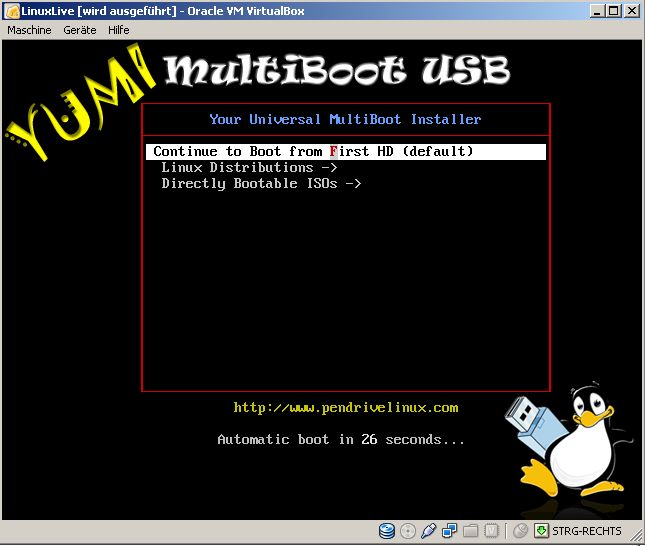The height and width of the screenshot is (546, 645).
Task: Click the pendrivelinux.com URL text
Action: point(346,408)
